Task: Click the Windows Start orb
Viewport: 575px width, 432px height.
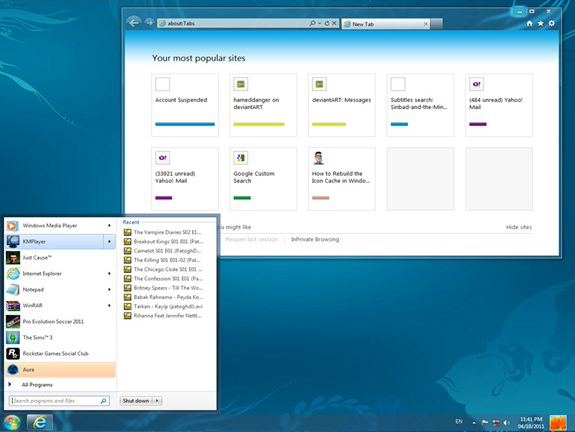Action: click(x=12, y=422)
